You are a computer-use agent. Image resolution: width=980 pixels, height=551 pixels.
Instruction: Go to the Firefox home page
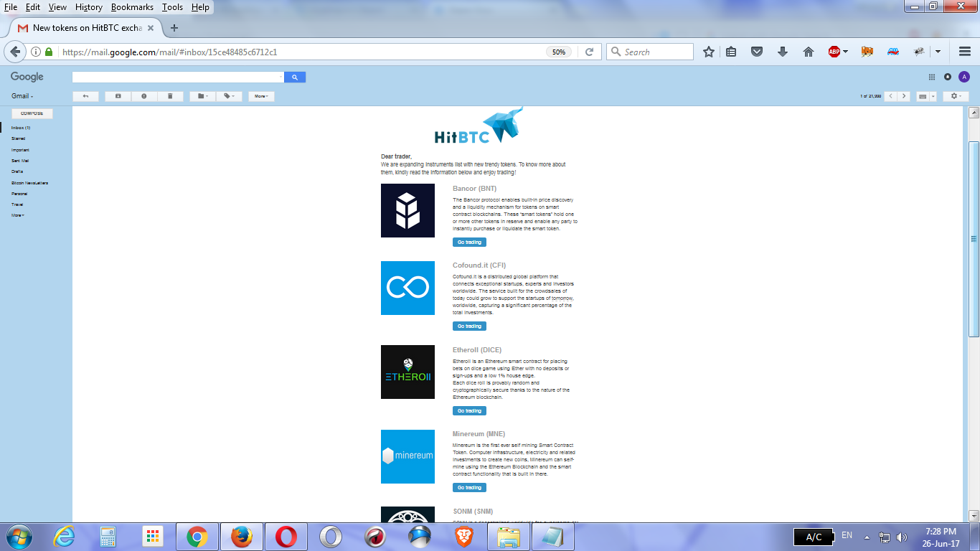(x=809, y=52)
